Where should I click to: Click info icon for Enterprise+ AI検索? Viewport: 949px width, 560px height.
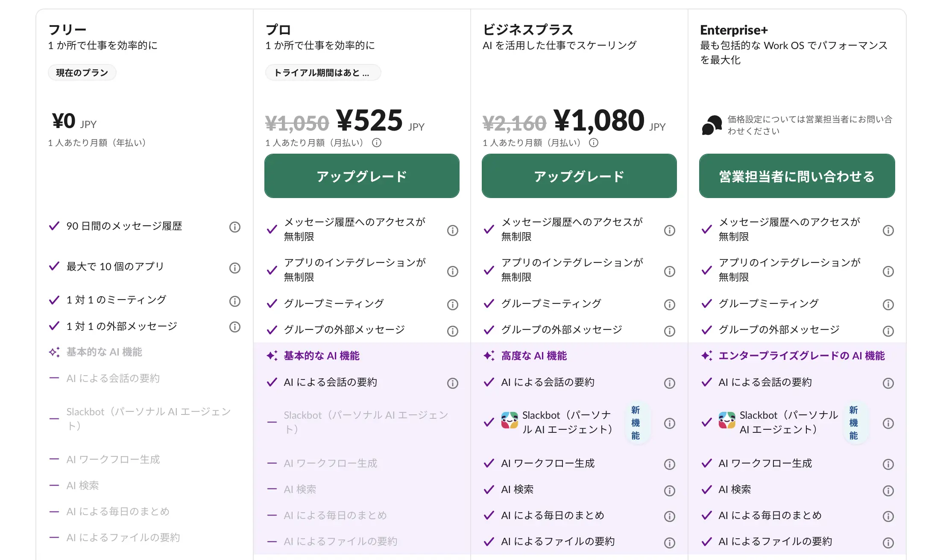point(888,491)
